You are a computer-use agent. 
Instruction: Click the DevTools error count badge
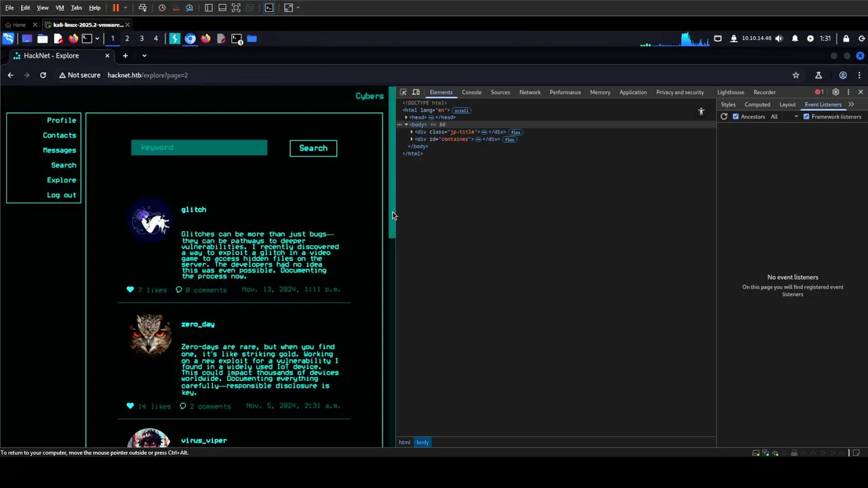point(819,92)
